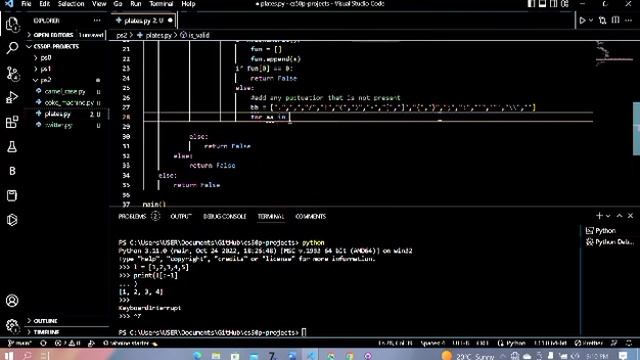Open the Terminal menu
This screenshot has width=640, height=360.
pos(161,4)
